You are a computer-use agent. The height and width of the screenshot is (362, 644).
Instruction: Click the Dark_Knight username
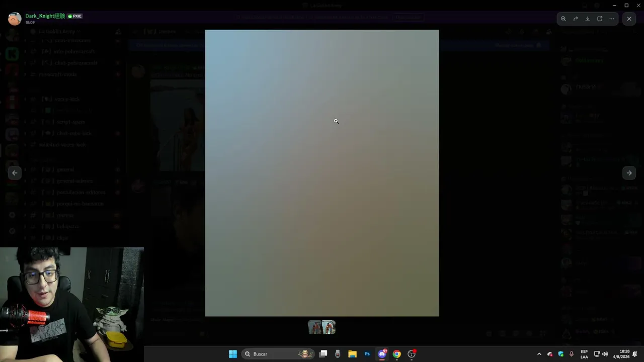click(45, 16)
